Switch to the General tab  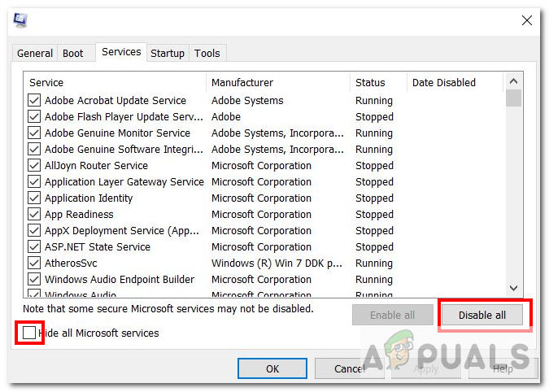35,53
